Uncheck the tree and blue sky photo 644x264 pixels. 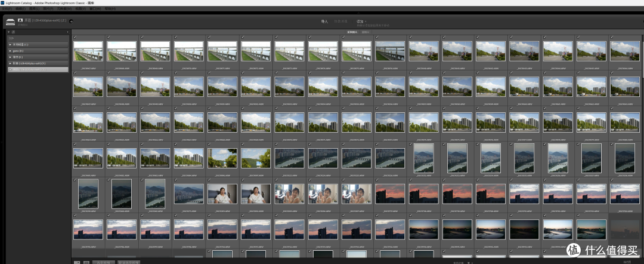click(209, 145)
